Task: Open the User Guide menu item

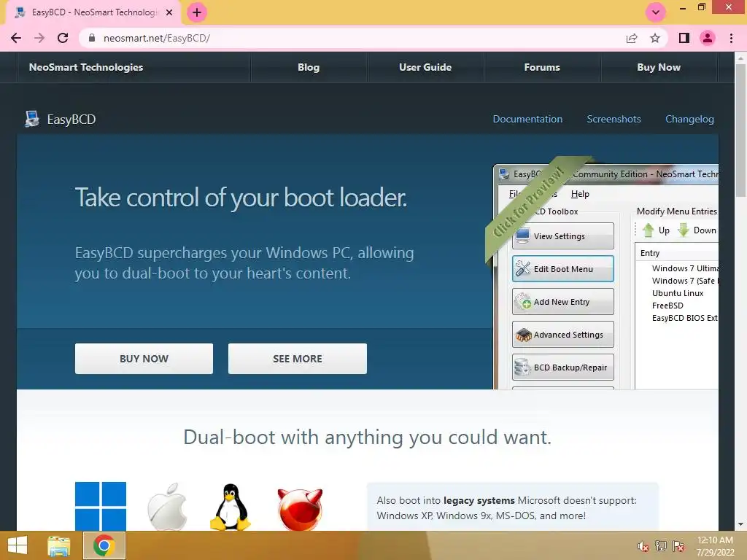Action: [425, 67]
